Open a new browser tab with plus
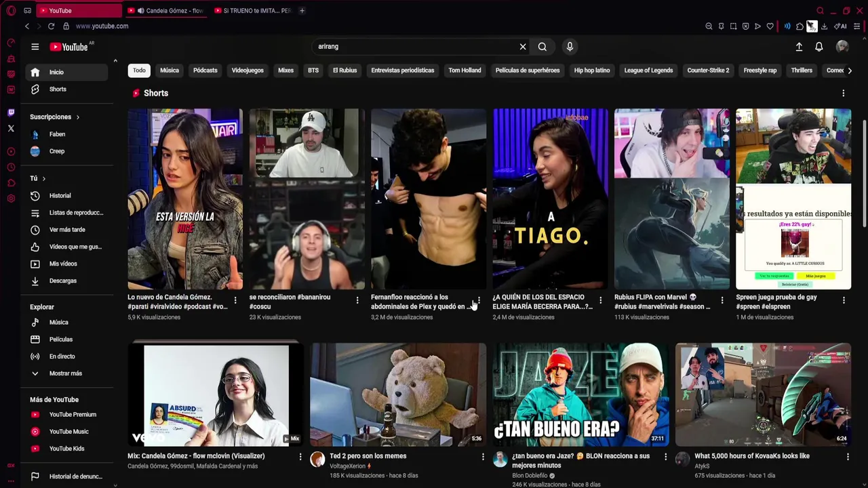This screenshot has height=488, width=868. (x=302, y=11)
